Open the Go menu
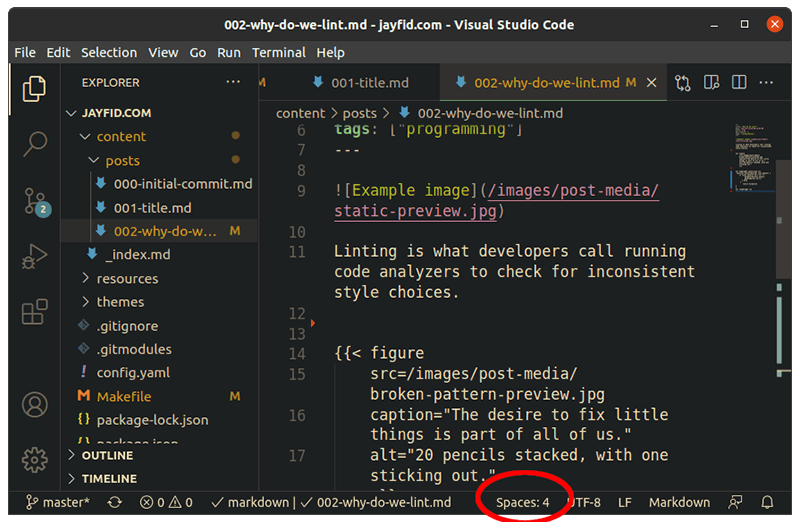800x522 pixels. (198, 53)
